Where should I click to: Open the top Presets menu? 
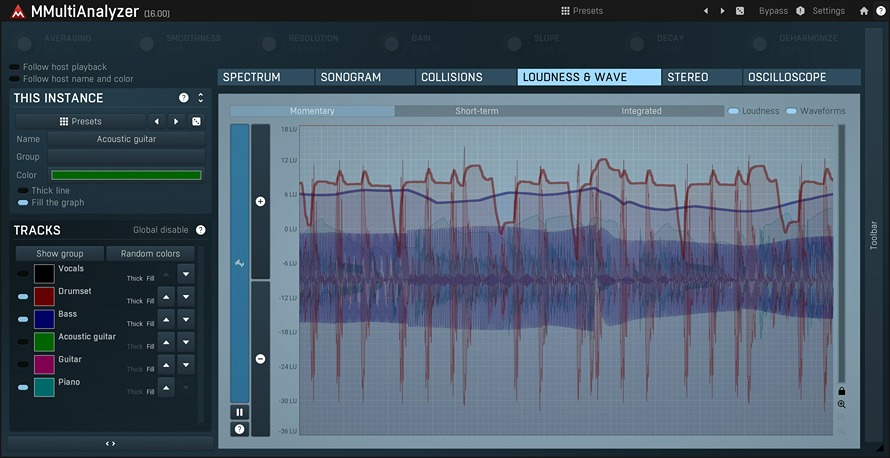(582, 11)
